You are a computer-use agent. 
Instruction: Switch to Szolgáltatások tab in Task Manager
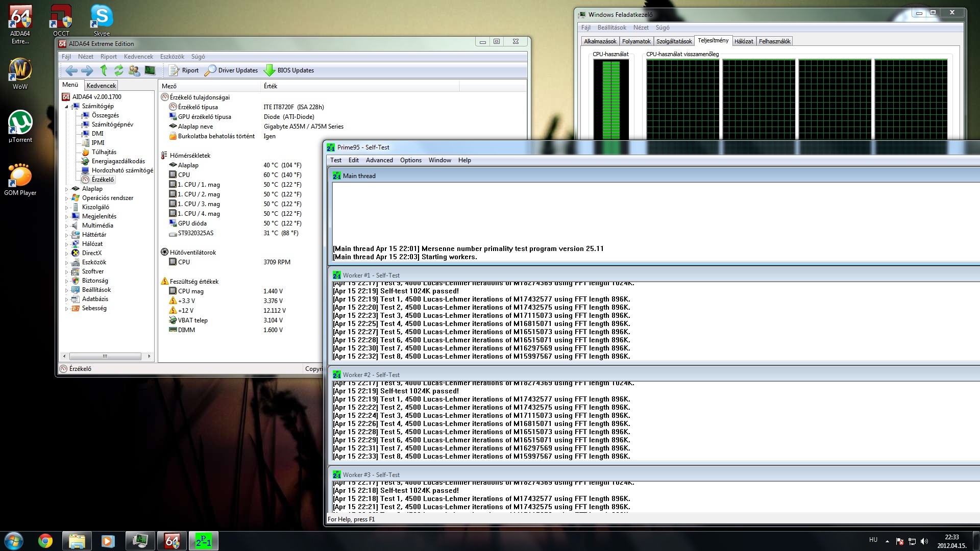[x=674, y=41]
